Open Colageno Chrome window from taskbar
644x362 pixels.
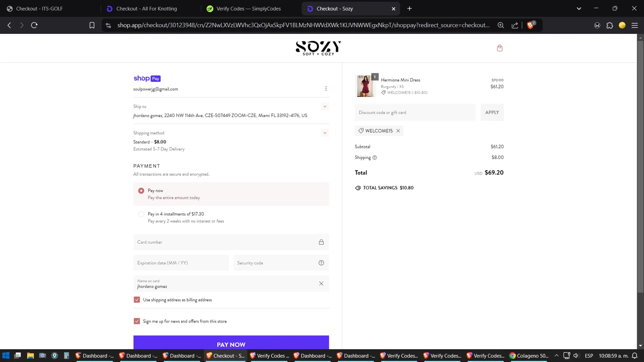[529, 356]
